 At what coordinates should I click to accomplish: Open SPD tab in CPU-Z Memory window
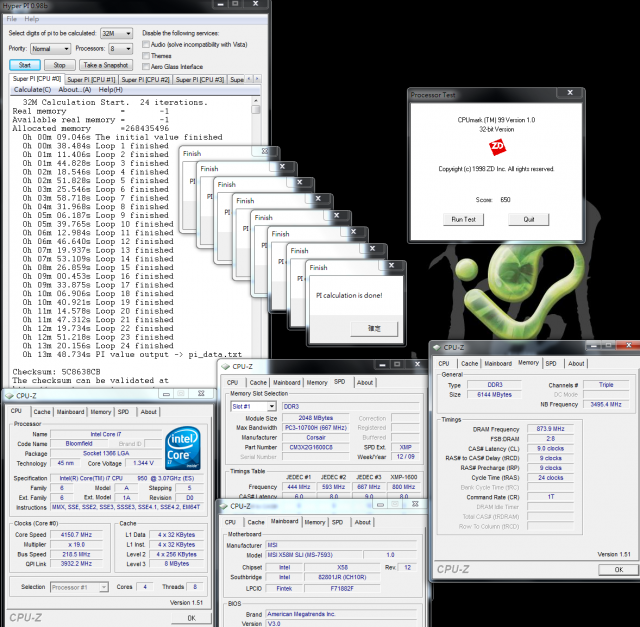[x=551, y=363]
